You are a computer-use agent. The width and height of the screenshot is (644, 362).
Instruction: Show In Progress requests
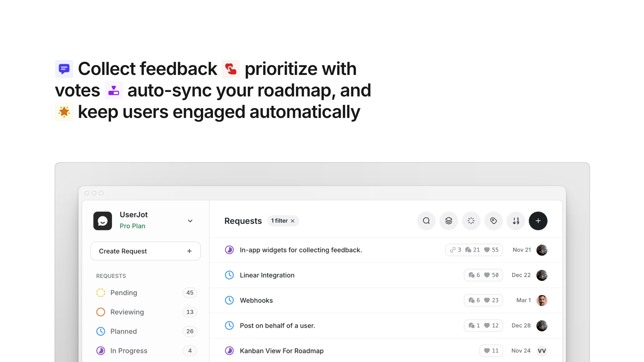tap(129, 351)
